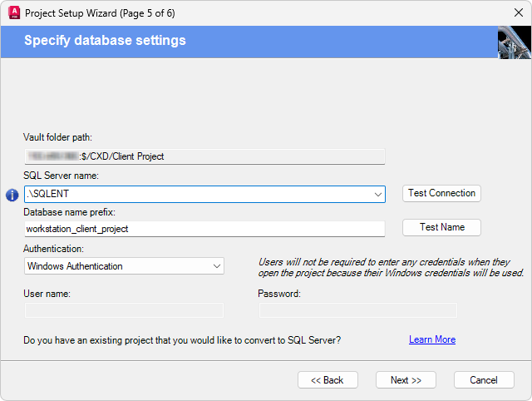Click the "Specify database settings" heading
Viewport: 532px width, 401px height.
click(x=105, y=41)
